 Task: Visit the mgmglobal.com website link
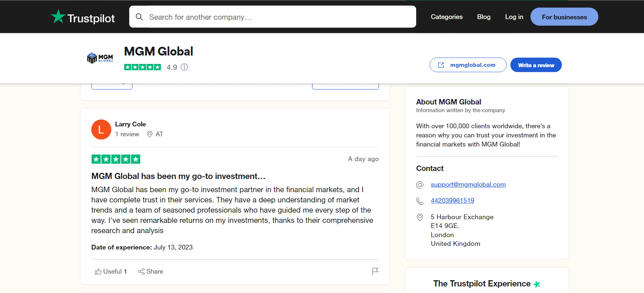click(x=468, y=65)
